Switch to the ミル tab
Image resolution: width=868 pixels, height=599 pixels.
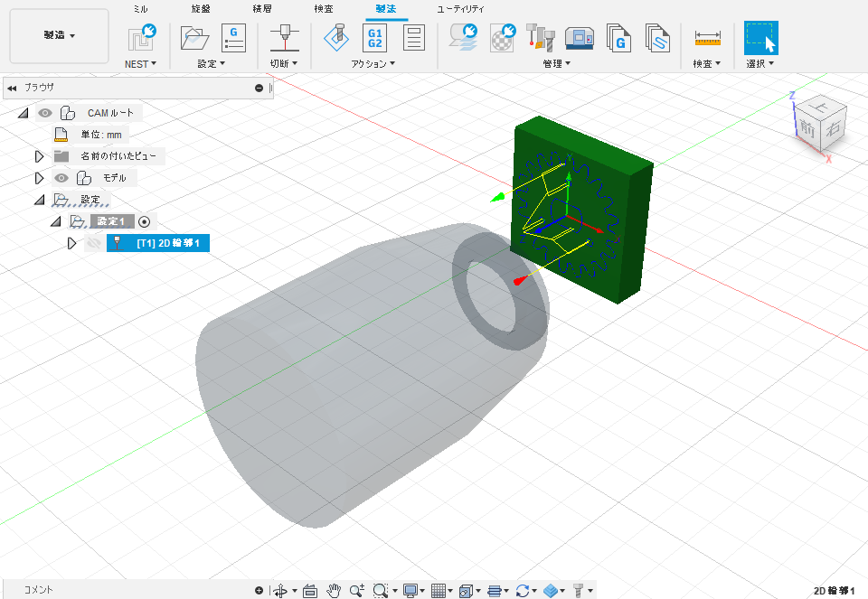141,9
